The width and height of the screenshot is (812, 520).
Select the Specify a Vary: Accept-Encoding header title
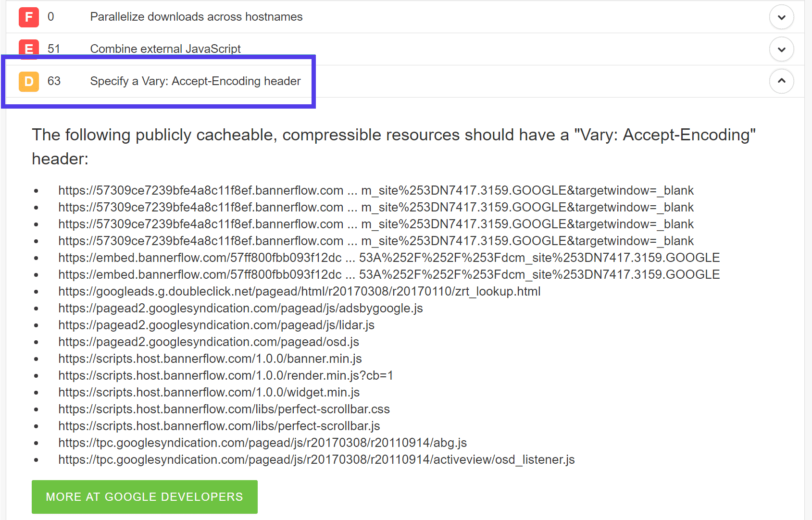click(195, 81)
